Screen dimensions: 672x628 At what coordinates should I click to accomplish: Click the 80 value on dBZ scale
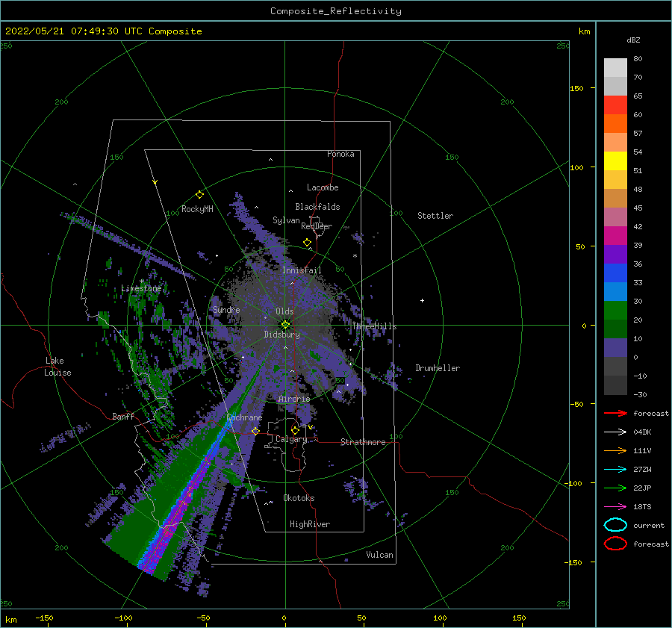(638, 59)
